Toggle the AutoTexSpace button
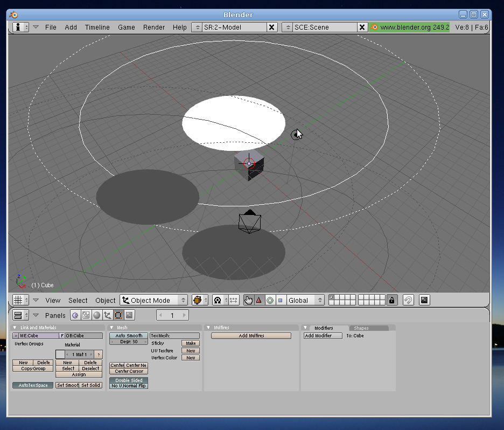Screen dimensions: 504x430 tap(33, 385)
